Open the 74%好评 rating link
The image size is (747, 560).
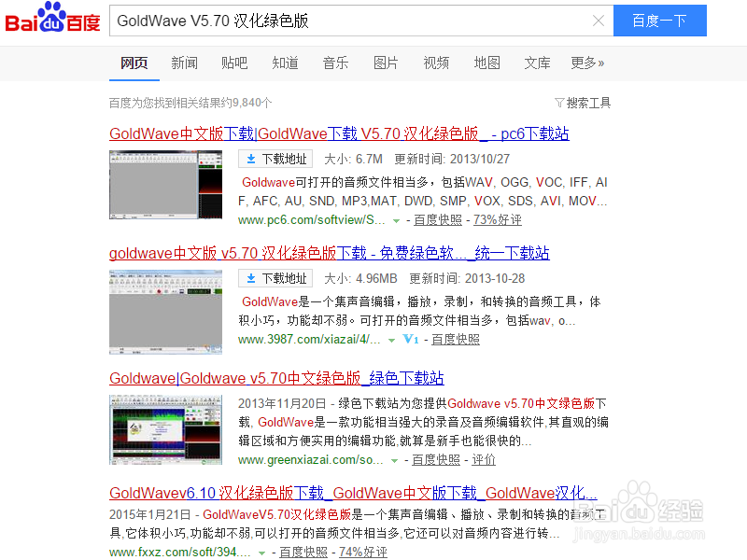(x=363, y=553)
